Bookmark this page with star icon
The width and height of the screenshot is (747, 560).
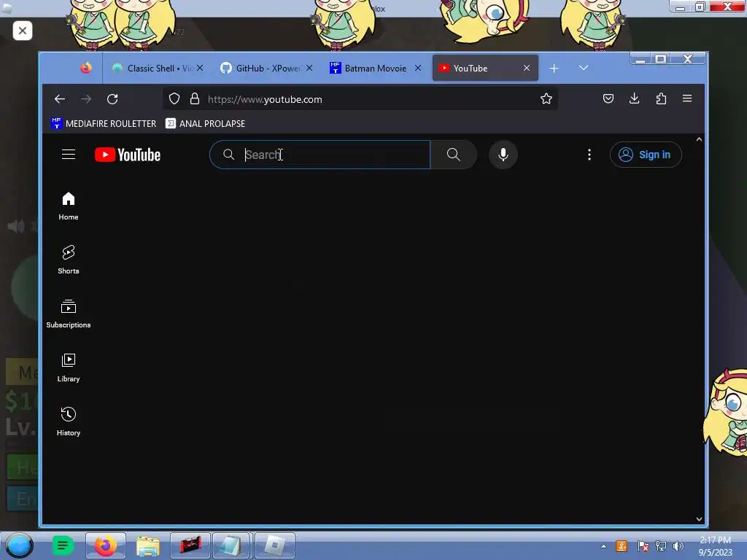546,98
